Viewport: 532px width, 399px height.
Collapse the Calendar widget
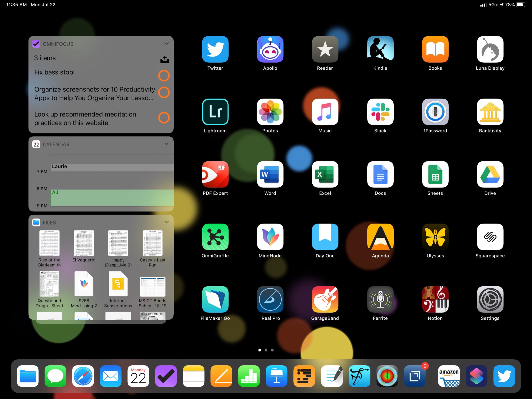click(x=166, y=144)
